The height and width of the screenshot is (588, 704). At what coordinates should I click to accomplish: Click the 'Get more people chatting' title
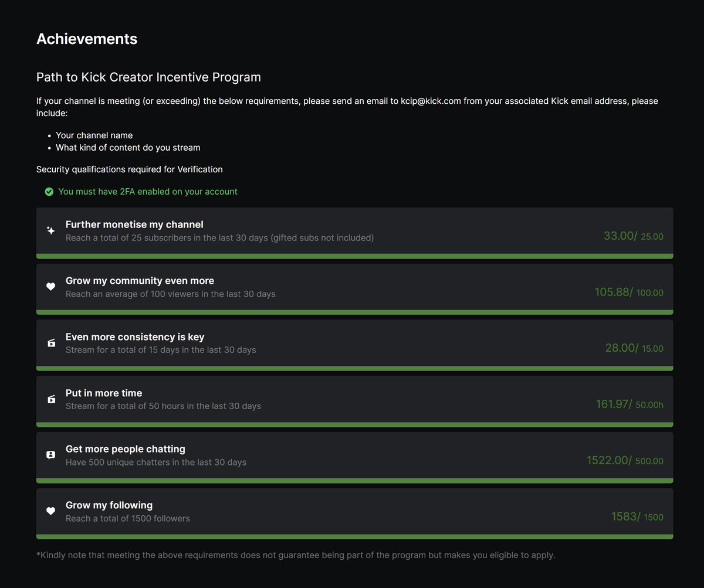(x=126, y=449)
